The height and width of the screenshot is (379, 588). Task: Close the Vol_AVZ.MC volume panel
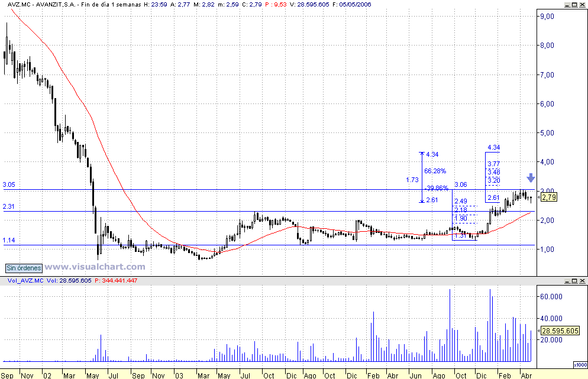(582, 281)
